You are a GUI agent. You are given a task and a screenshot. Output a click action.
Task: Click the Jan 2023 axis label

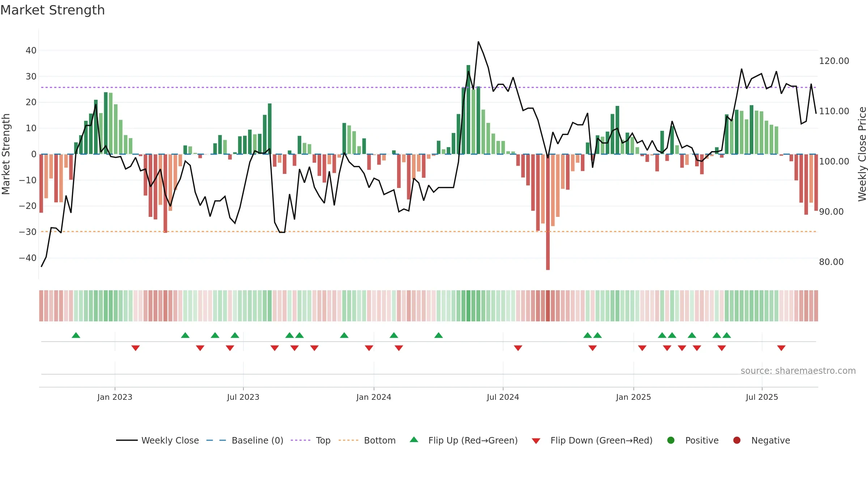[x=115, y=397]
